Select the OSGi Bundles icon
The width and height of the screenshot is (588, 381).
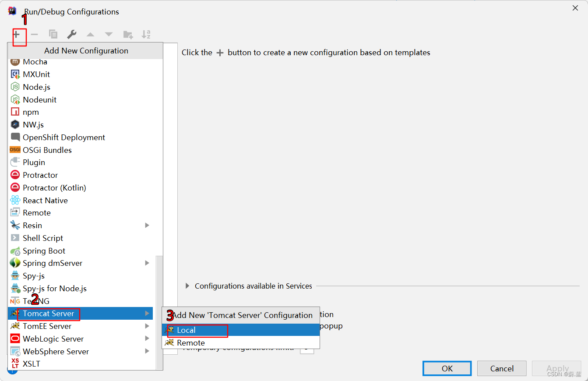click(15, 150)
